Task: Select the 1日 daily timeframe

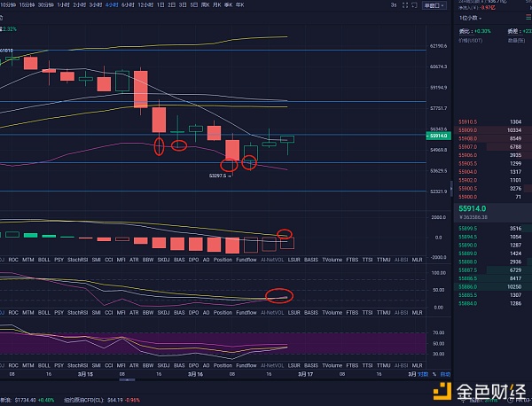Action: (160, 5)
